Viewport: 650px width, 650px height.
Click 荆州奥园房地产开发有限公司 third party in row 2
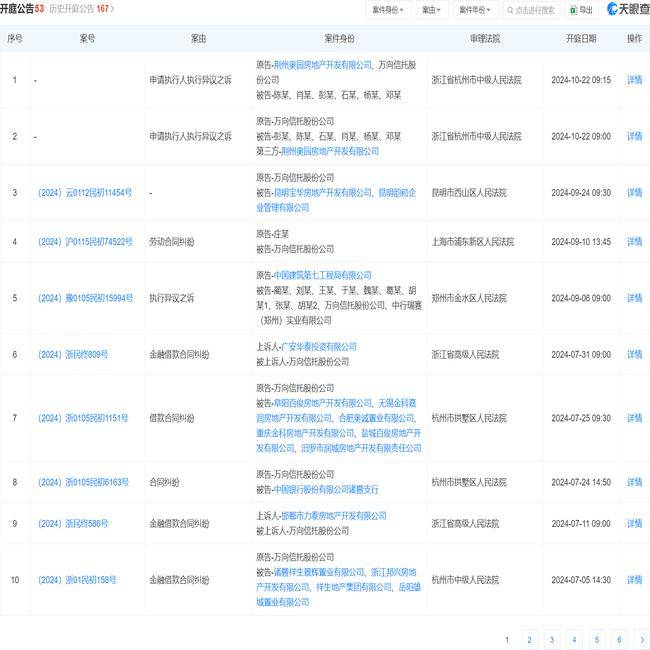click(330, 151)
